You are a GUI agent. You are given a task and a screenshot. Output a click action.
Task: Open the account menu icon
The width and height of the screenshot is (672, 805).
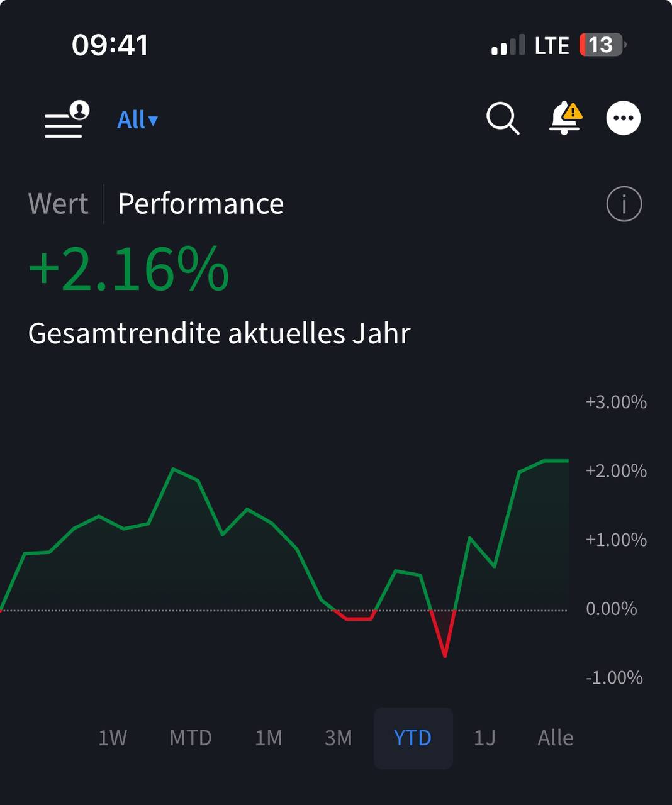tap(65, 119)
